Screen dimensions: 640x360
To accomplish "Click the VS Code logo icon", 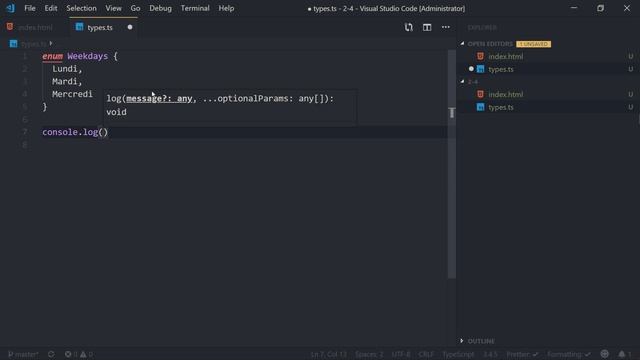I will pos(10,8).
